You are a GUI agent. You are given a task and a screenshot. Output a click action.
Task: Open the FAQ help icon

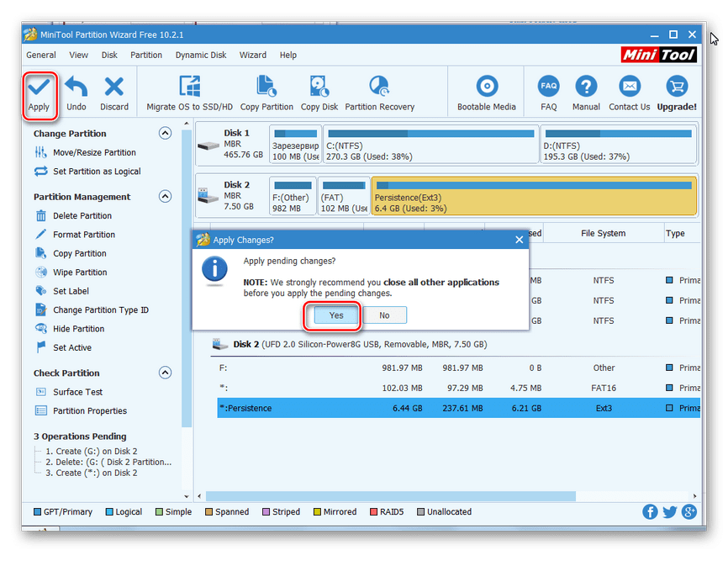coord(549,87)
